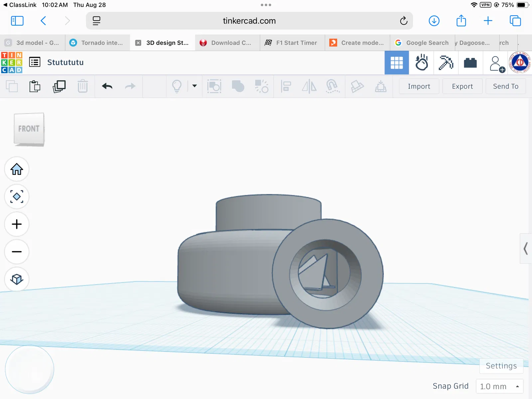The height and width of the screenshot is (399, 532).
Task: Switch to the Google Search tab
Action: coord(422,43)
